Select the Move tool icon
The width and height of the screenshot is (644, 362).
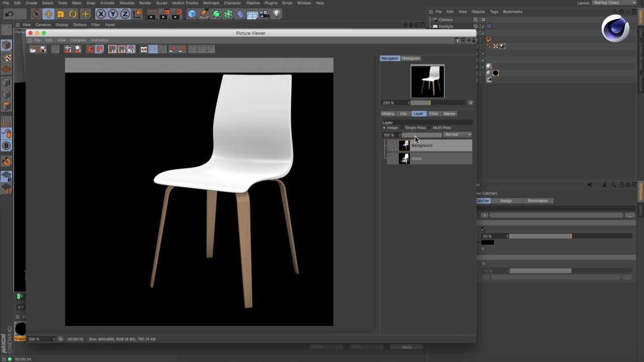coord(48,14)
